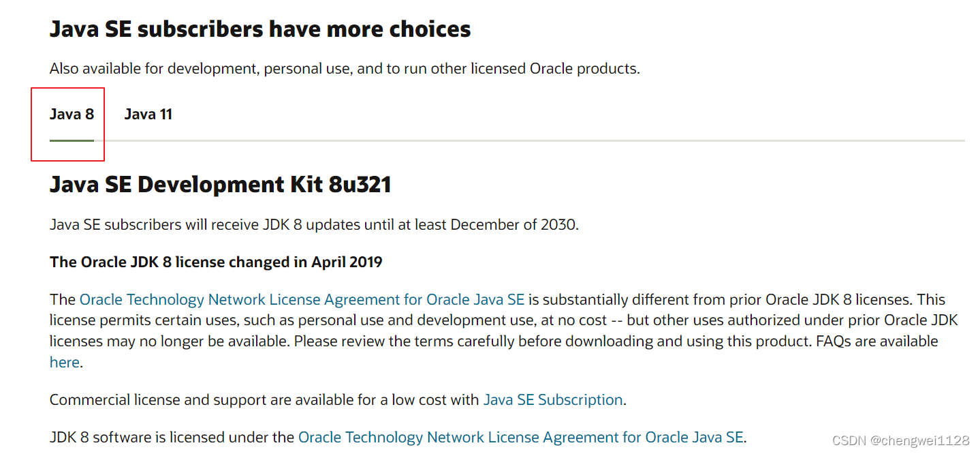This screenshot has width=980, height=454.
Task: Follow the 'here' FAQs link
Action: pyautogui.click(x=65, y=362)
